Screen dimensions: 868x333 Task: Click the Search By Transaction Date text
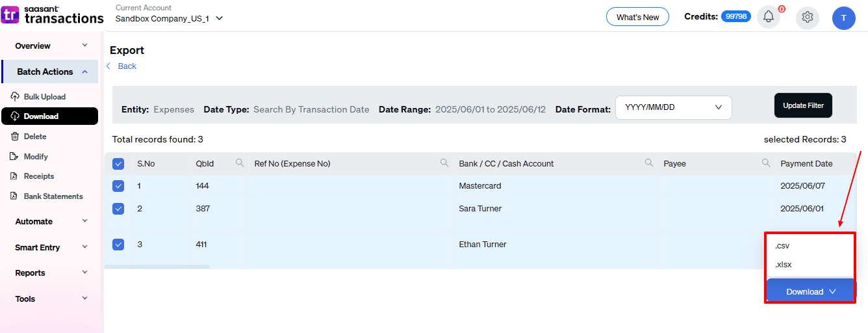tap(311, 109)
